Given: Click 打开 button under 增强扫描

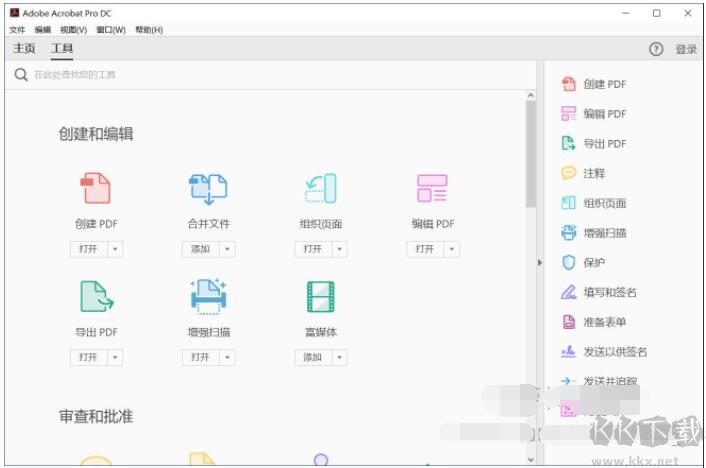Looking at the screenshot, I should pyautogui.click(x=201, y=357).
